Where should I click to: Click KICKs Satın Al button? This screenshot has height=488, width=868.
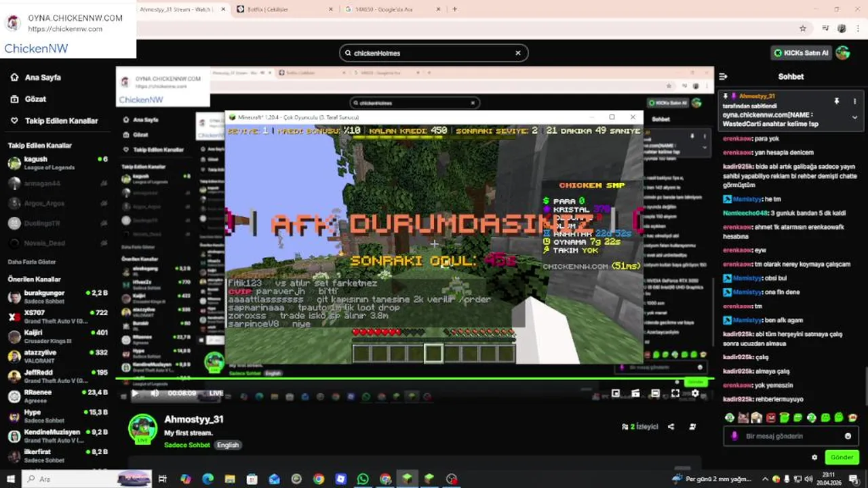click(802, 53)
